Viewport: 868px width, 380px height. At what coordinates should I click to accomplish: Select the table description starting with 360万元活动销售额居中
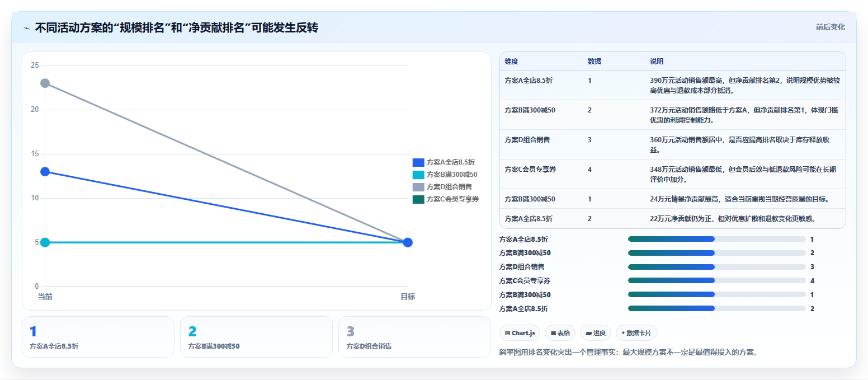coord(739,144)
